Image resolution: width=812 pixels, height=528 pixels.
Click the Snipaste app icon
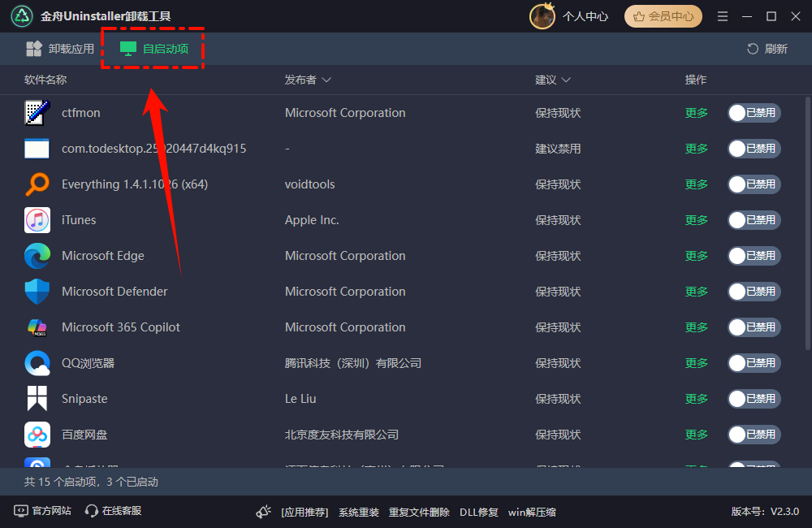coord(37,399)
